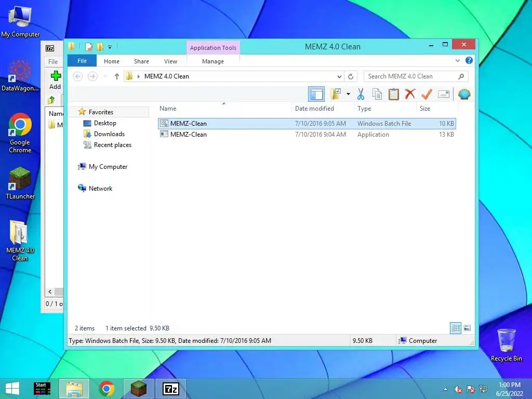Open the Home ribbon tab
532x399 pixels.
click(x=112, y=61)
